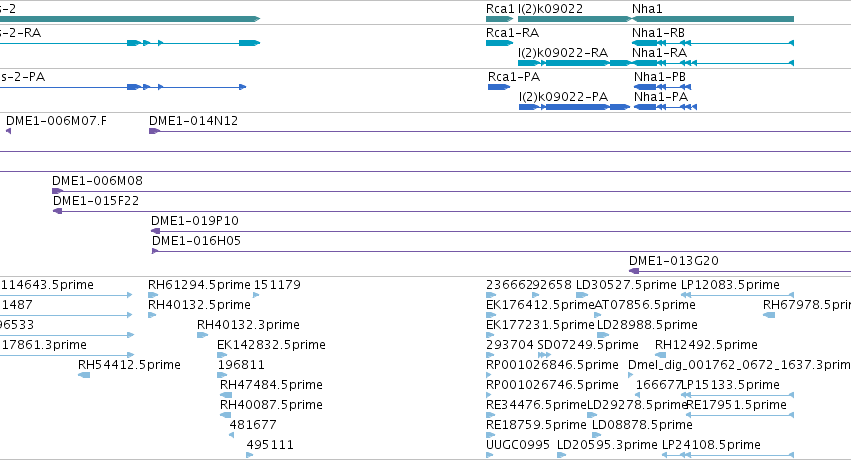The image size is (851, 460).
Task: Click the Rca1-RA transcript glyph
Action: point(499,43)
